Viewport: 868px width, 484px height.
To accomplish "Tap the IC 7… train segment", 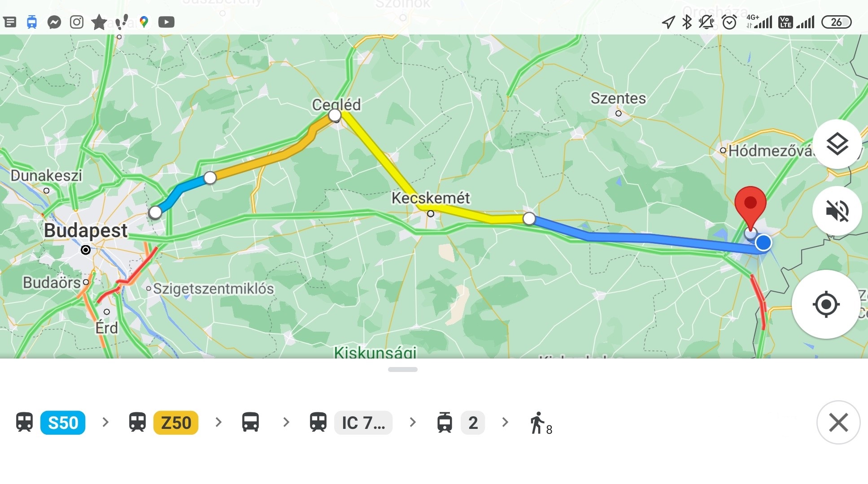I will click(363, 423).
